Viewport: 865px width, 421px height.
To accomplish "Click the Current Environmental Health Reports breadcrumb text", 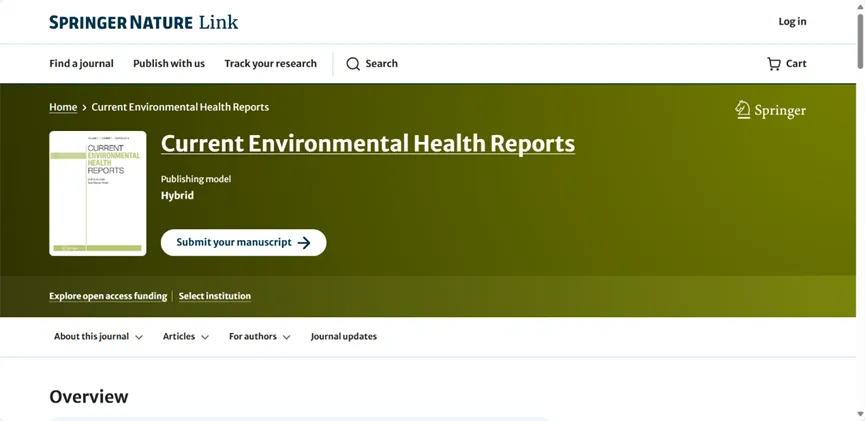I will [x=180, y=107].
